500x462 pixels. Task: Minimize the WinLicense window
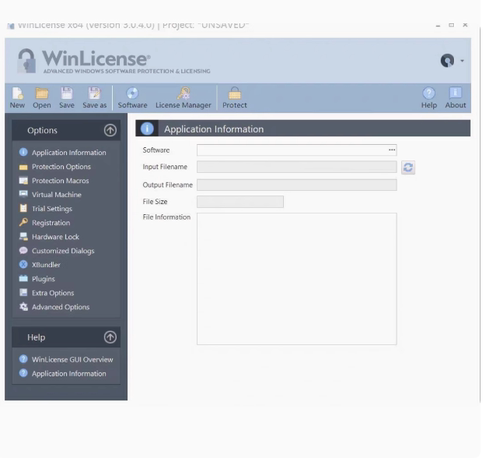point(438,26)
